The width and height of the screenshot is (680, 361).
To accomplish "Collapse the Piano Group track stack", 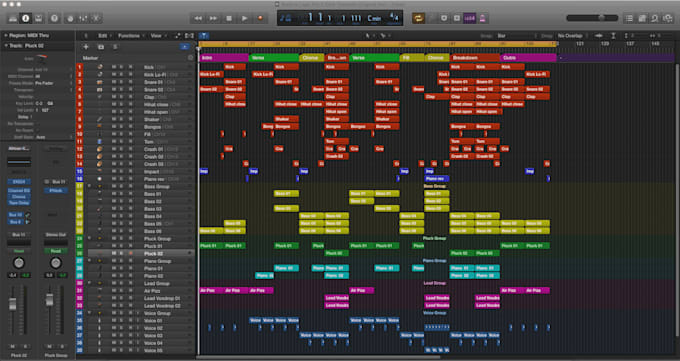I will (90, 261).
